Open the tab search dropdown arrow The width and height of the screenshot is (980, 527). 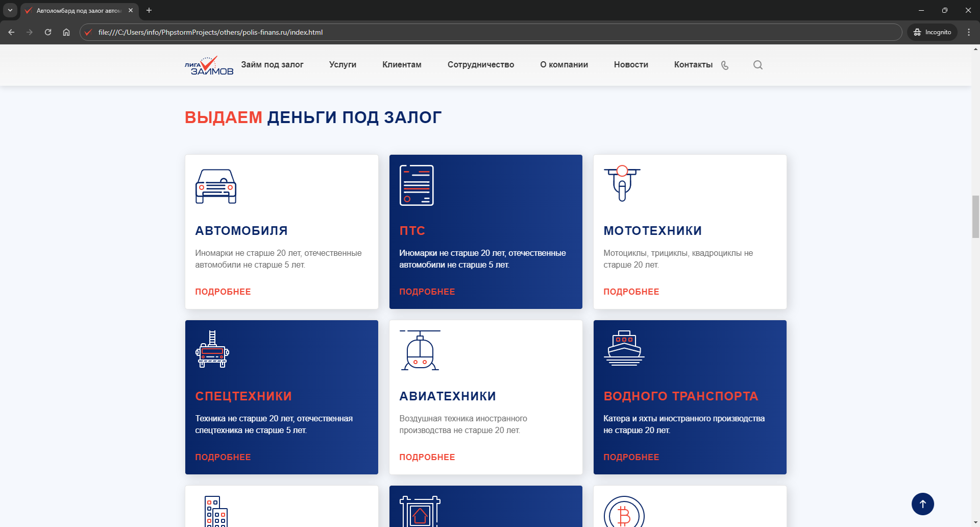pyautogui.click(x=10, y=10)
